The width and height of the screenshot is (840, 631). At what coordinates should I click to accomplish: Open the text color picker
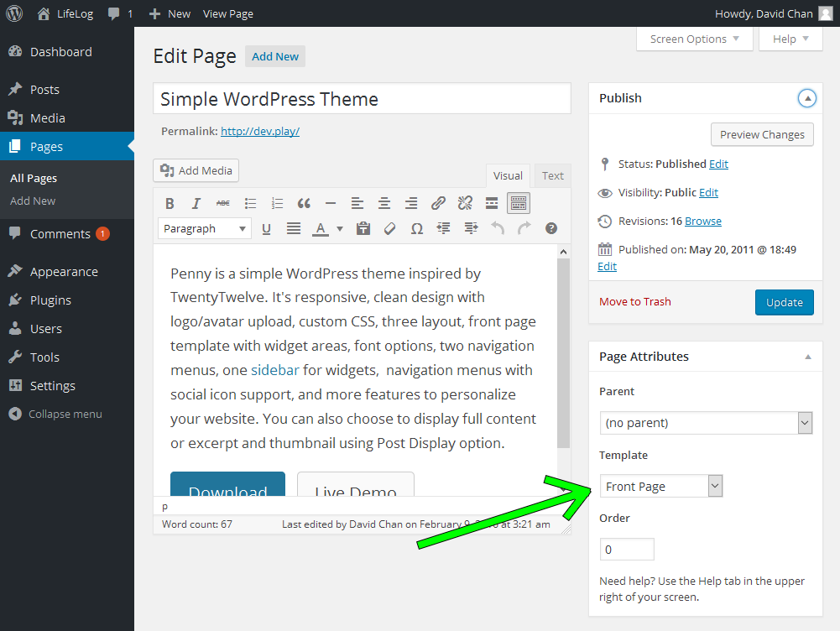(x=323, y=227)
